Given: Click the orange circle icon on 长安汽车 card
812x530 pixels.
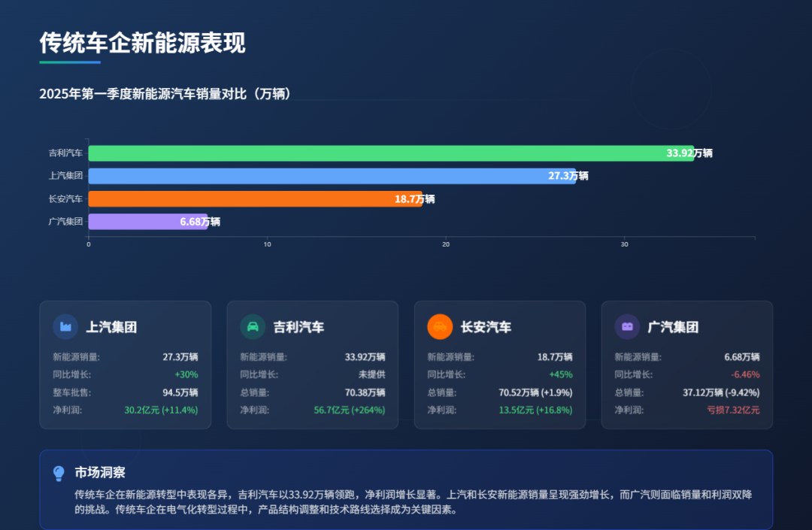Looking at the screenshot, I should click(x=440, y=326).
